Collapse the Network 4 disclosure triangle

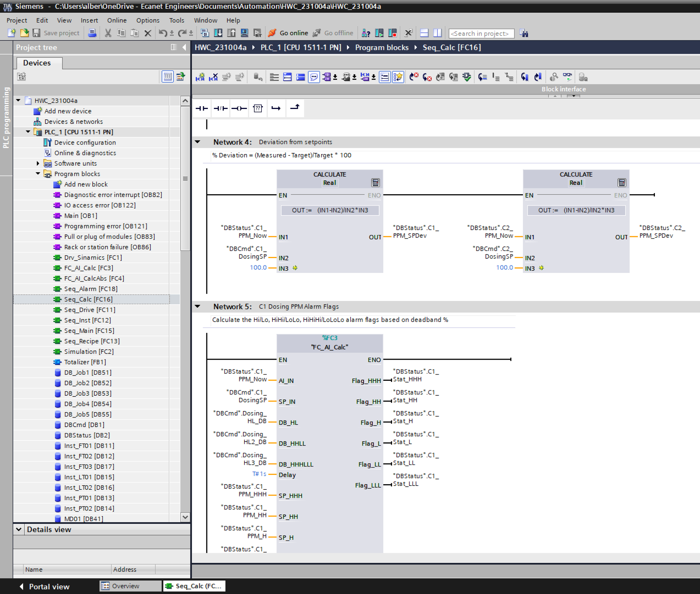coord(198,142)
